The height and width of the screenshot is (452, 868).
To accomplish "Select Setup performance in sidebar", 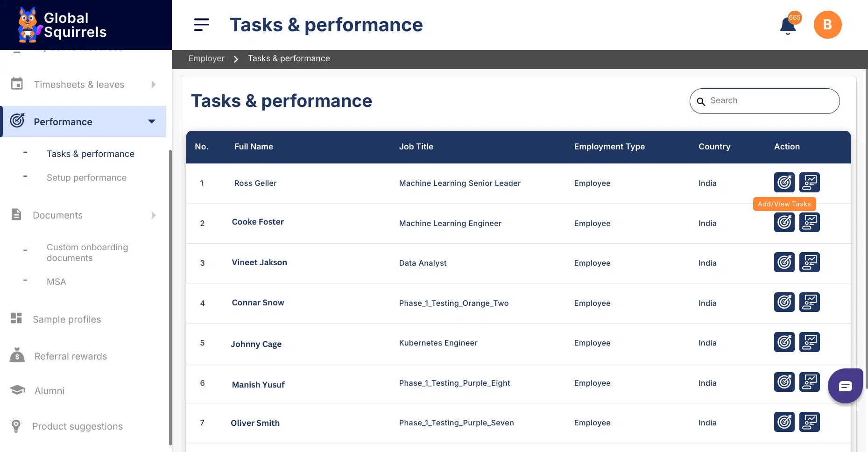I will (x=86, y=178).
